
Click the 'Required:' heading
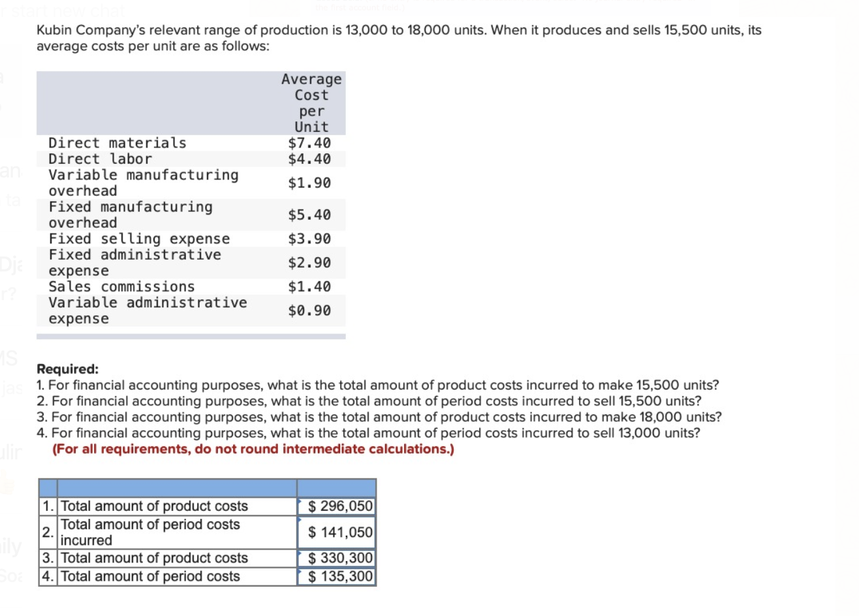click(68, 369)
